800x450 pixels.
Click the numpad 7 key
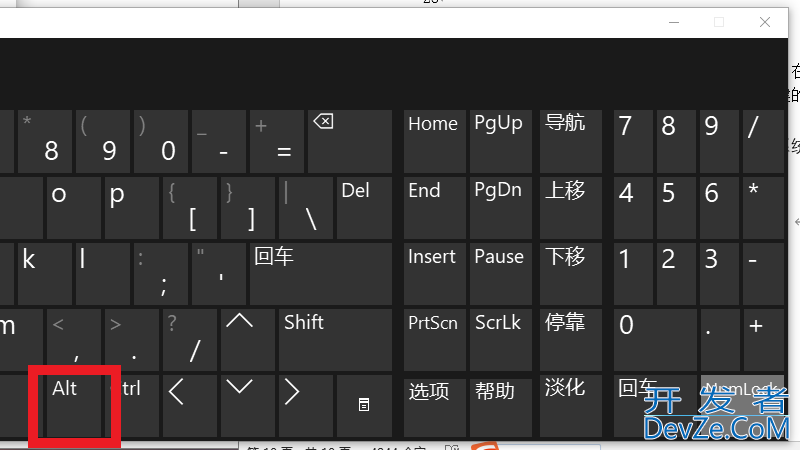[x=633, y=142]
